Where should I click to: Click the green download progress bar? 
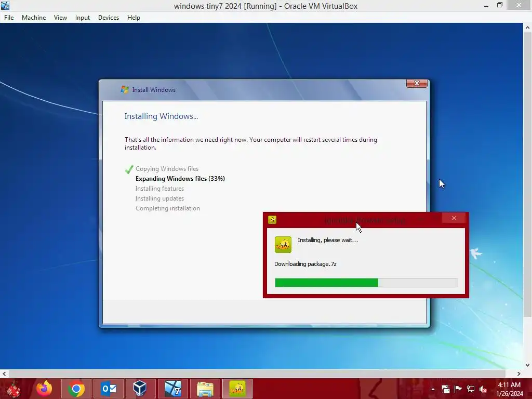point(366,283)
